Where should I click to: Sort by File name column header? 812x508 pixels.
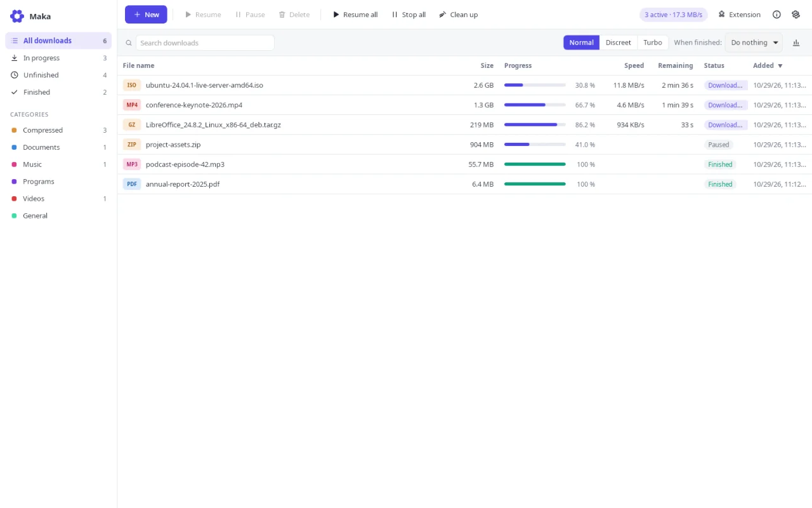[138, 65]
